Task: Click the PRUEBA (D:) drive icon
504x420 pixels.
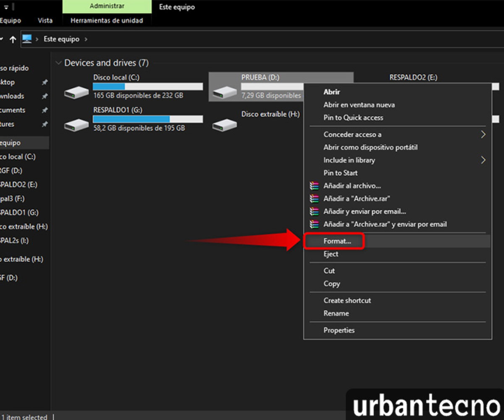Action: coord(224,92)
